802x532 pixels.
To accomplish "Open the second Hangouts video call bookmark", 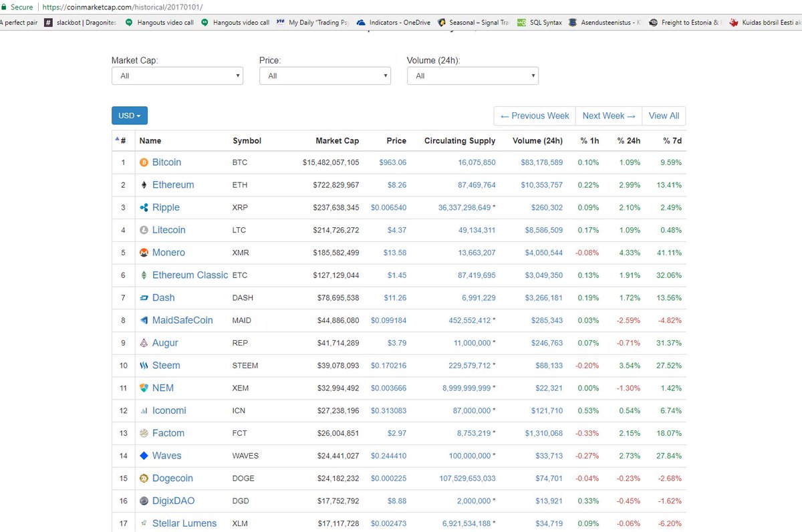I will (x=235, y=22).
